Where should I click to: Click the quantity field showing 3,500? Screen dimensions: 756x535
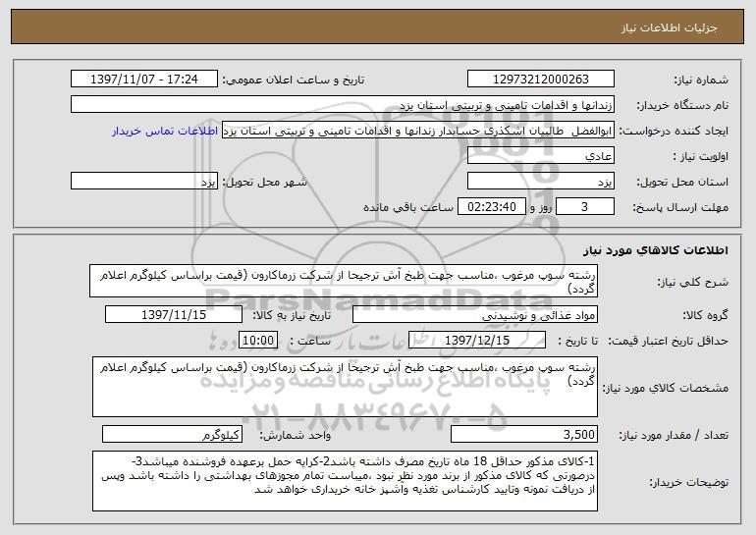click(524, 434)
